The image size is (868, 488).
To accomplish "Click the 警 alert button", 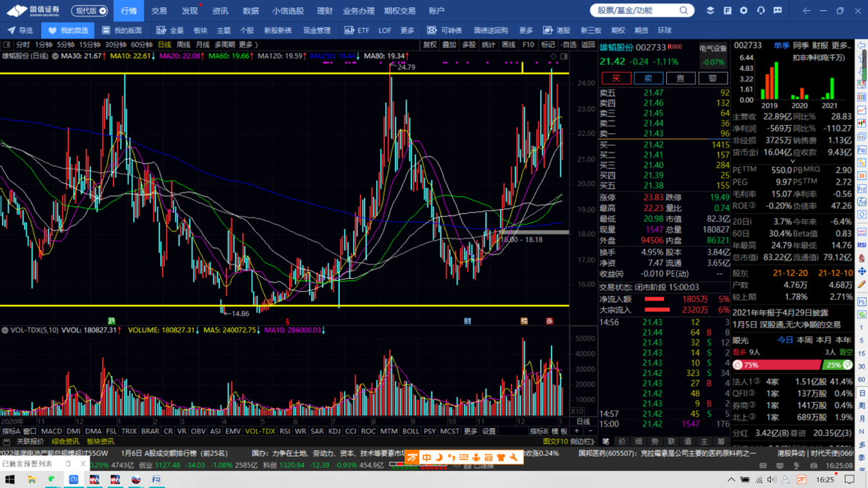I will [712, 78].
